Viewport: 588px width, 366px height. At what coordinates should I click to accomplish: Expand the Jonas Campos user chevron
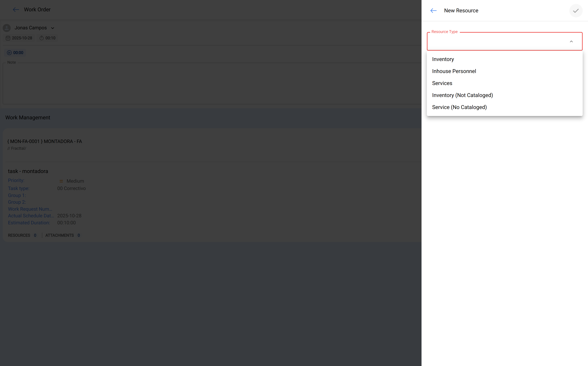(52, 28)
